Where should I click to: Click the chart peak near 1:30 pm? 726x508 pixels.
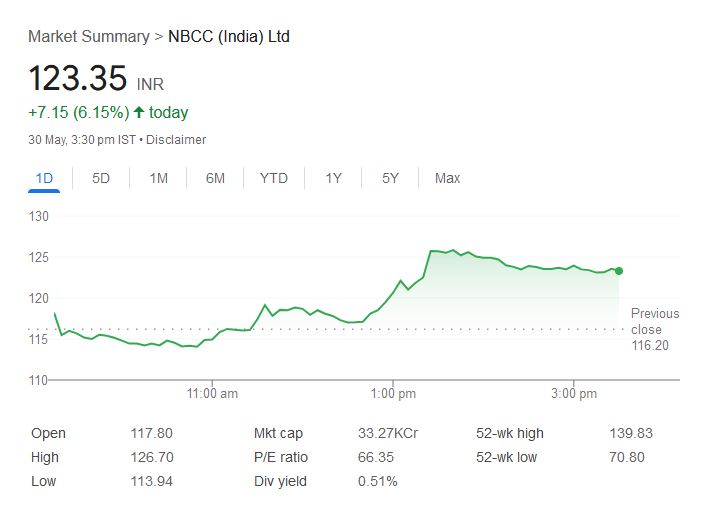point(452,250)
